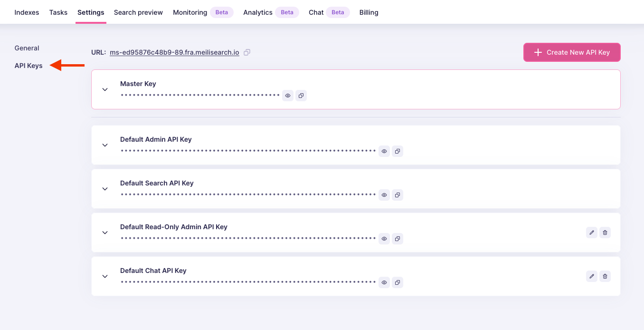Expand the Default Search API Key entry
Screen dimensions: 644x330
(x=105, y=189)
